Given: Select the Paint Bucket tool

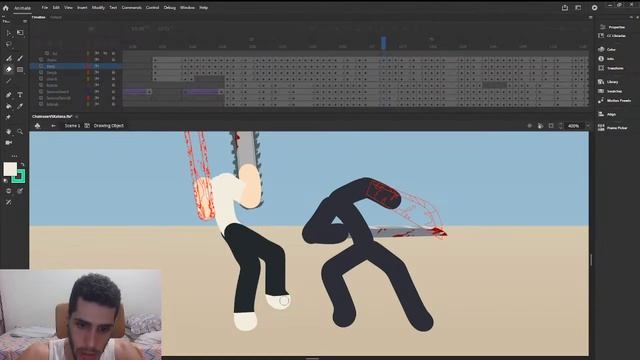Looking at the screenshot, I should click(x=9, y=106).
